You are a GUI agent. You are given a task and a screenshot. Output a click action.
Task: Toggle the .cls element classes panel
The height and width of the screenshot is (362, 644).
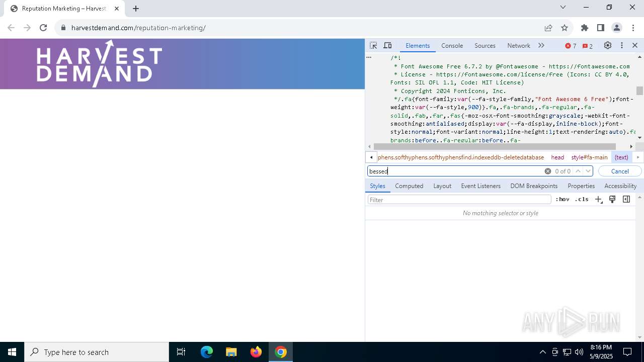pyautogui.click(x=582, y=200)
